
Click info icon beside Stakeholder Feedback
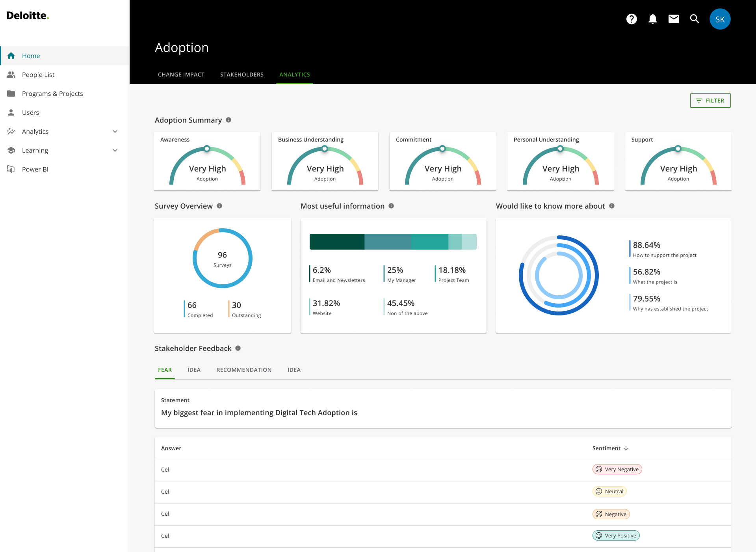[238, 348]
